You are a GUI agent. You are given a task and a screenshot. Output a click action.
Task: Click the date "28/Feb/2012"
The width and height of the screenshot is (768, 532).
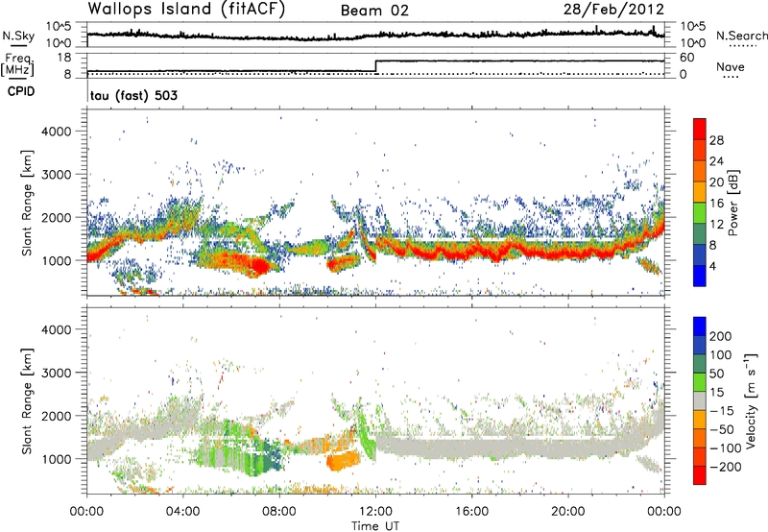pyautogui.click(x=613, y=10)
